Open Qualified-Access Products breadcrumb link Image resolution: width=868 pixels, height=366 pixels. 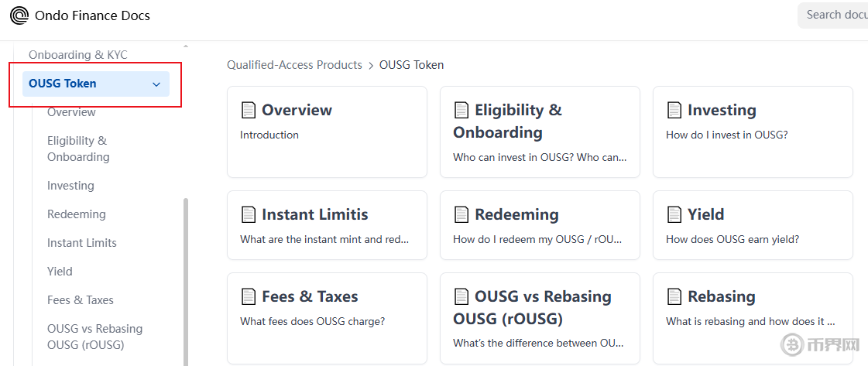click(294, 65)
